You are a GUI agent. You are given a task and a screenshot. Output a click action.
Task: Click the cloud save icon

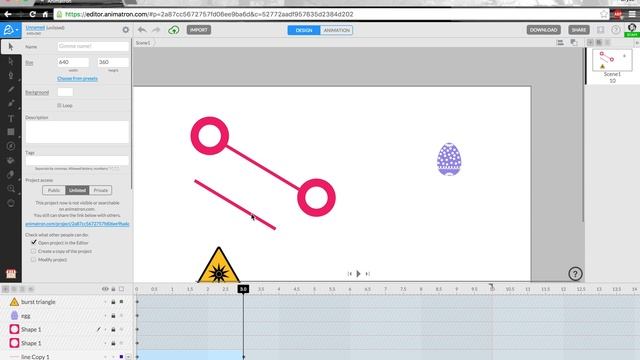[x=173, y=30]
